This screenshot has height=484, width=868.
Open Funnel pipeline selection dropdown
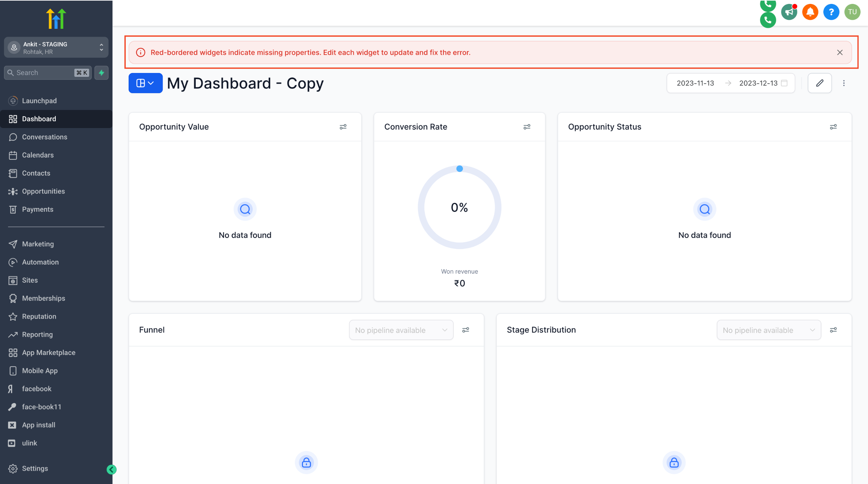click(x=401, y=330)
